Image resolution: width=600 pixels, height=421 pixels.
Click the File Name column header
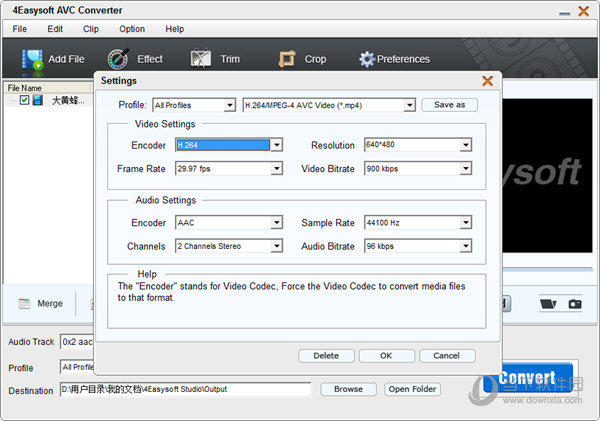click(x=49, y=88)
